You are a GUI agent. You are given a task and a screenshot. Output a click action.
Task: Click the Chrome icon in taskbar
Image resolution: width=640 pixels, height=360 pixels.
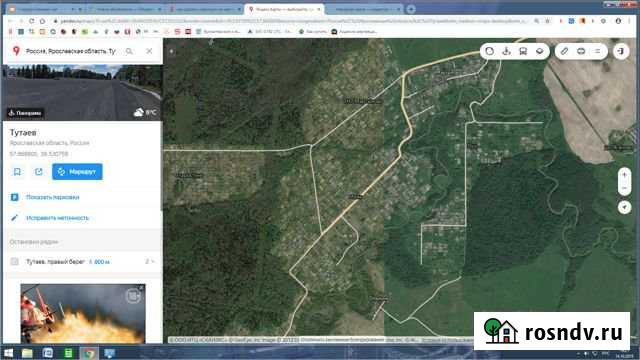[89, 353]
